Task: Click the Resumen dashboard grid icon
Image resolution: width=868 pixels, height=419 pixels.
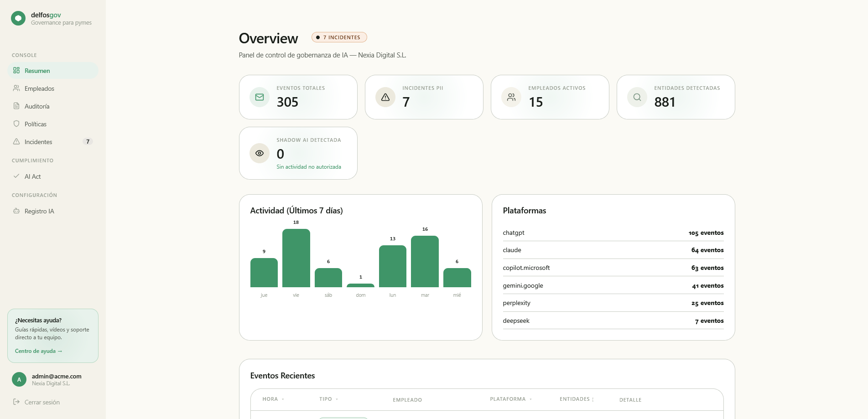Action: point(16,70)
